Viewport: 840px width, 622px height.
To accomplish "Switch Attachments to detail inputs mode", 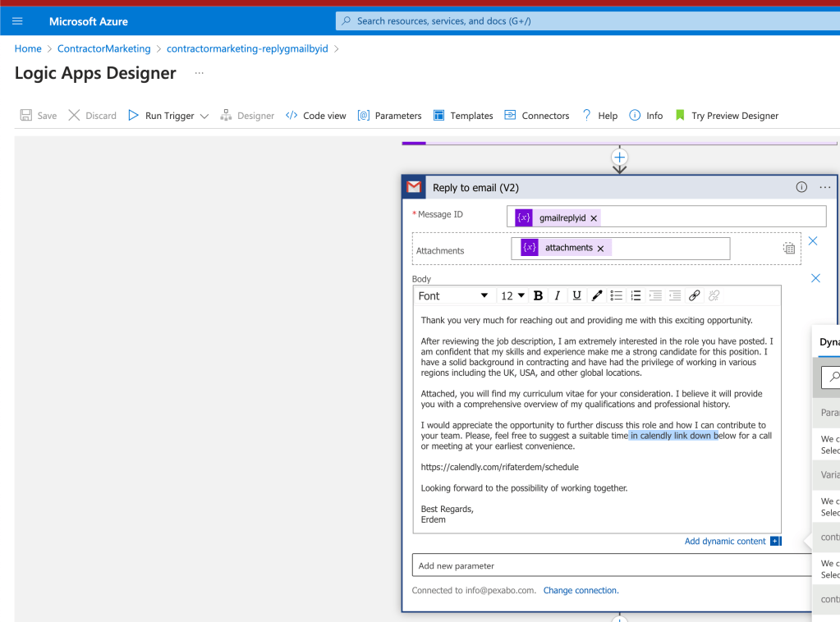I will 788,248.
